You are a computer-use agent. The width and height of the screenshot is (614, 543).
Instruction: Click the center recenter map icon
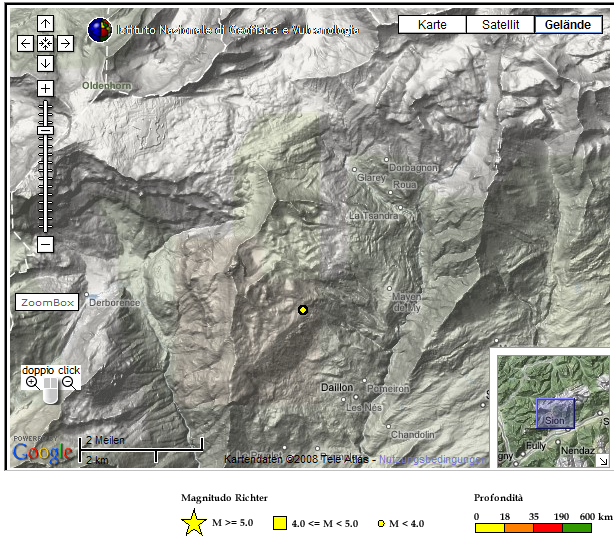click(45, 43)
